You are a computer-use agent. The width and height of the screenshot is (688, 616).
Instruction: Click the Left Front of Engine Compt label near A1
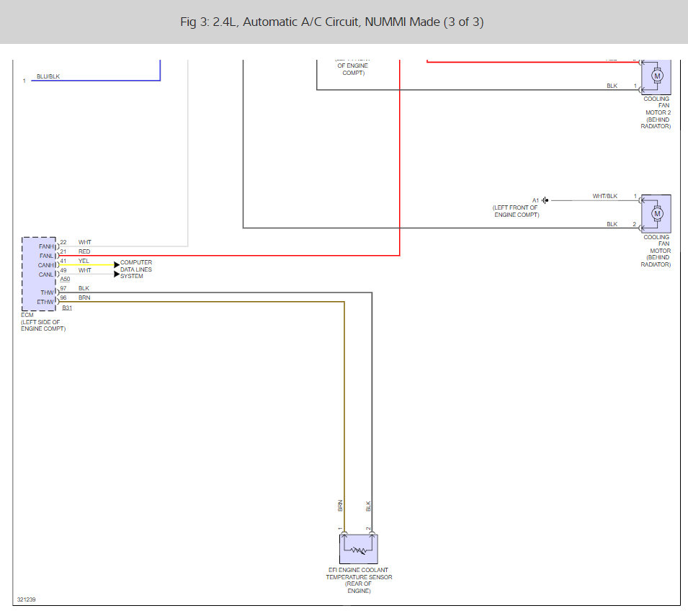point(516,211)
